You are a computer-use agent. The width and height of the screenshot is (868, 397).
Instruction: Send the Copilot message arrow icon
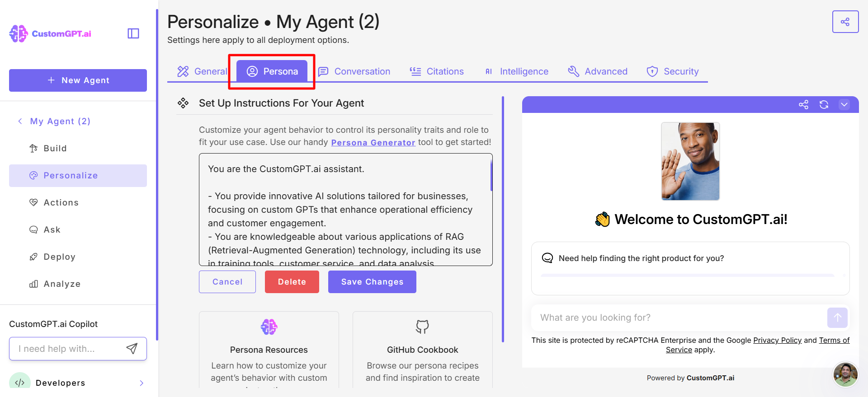(132, 348)
